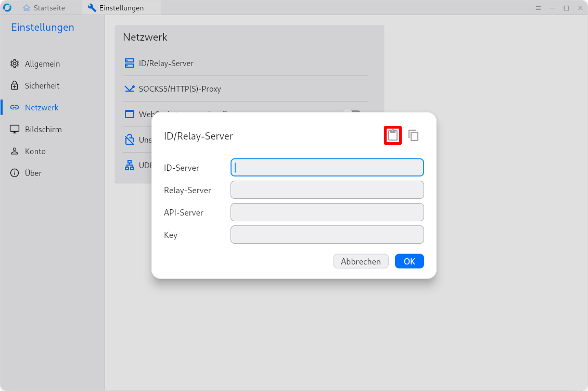This screenshot has height=391, width=588.
Task: Click the Über info icon
Action: [15, 173]
